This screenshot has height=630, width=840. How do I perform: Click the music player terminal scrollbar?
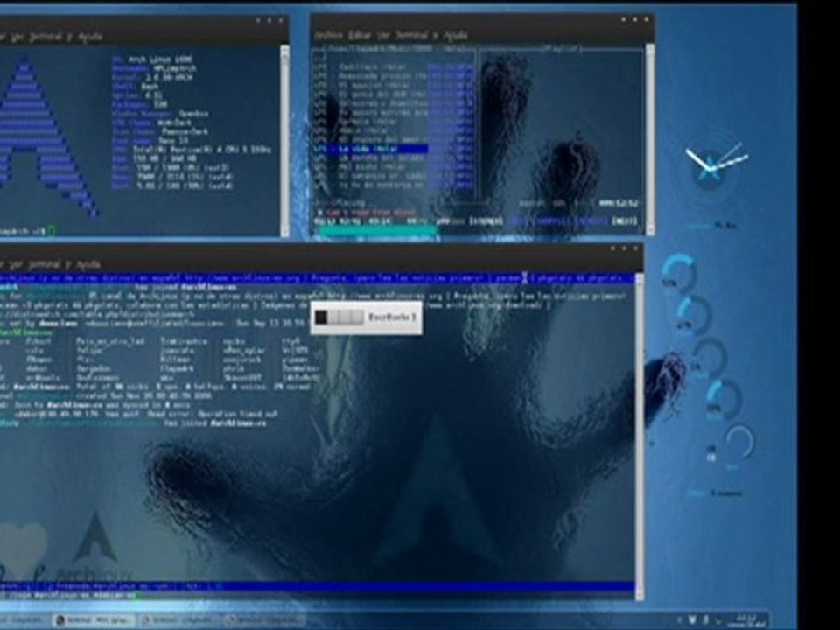(x=650, y=139)
